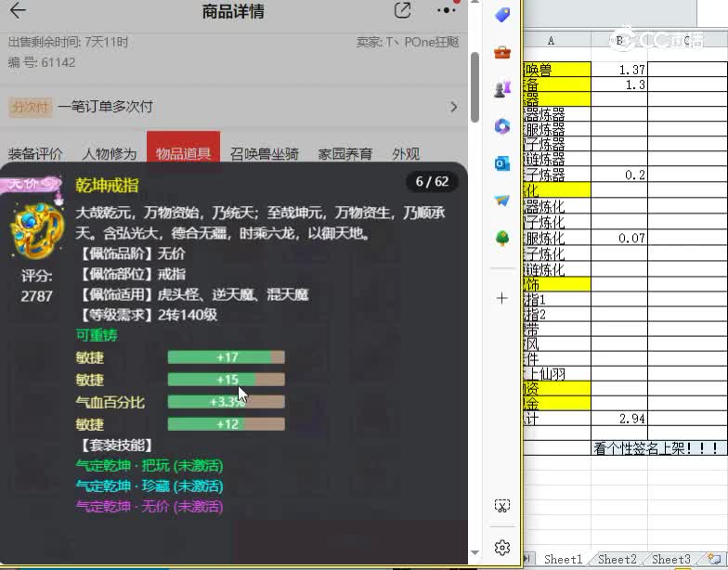This screenshot has width=728, height=570.
Task: Open the three-dot more menu
Action: [446, 10]
